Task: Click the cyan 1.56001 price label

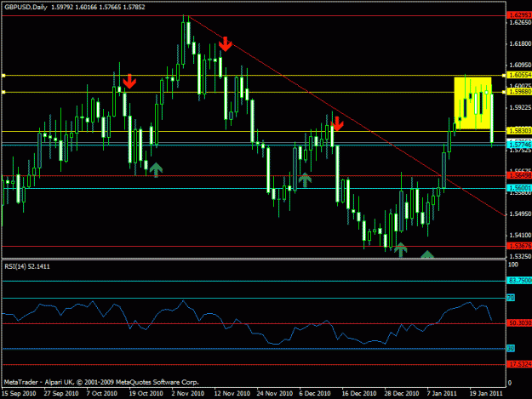Action: 519,188
